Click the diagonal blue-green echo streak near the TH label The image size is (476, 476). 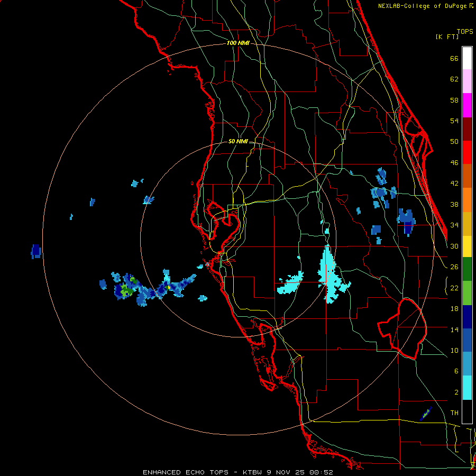[426, 414]
